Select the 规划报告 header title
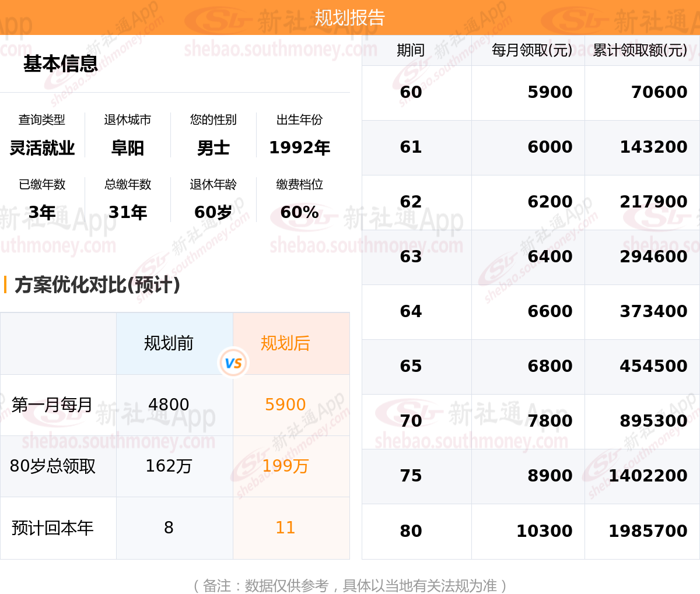The image size is (700, 594). [350, 17]
